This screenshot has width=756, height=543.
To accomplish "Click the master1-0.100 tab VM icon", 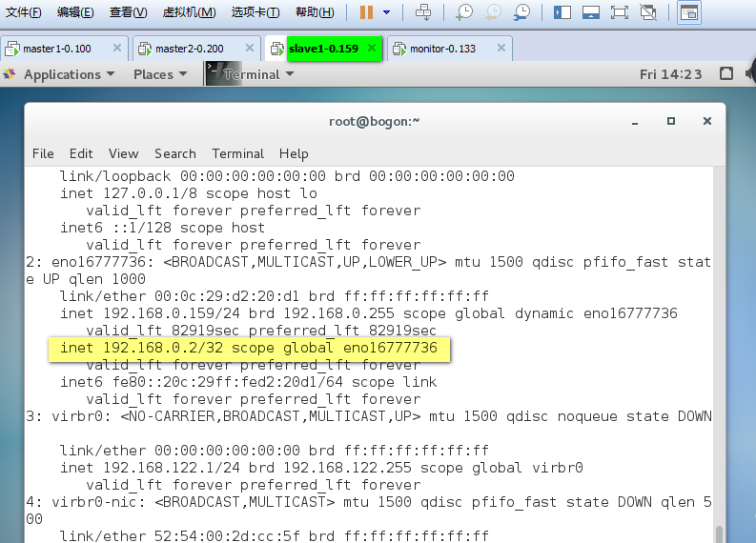I will 12,49.
